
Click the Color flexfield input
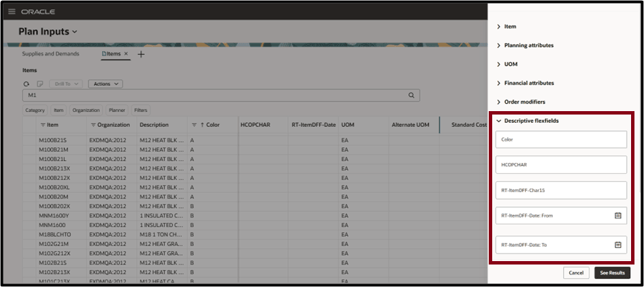[x=561, y=139]
